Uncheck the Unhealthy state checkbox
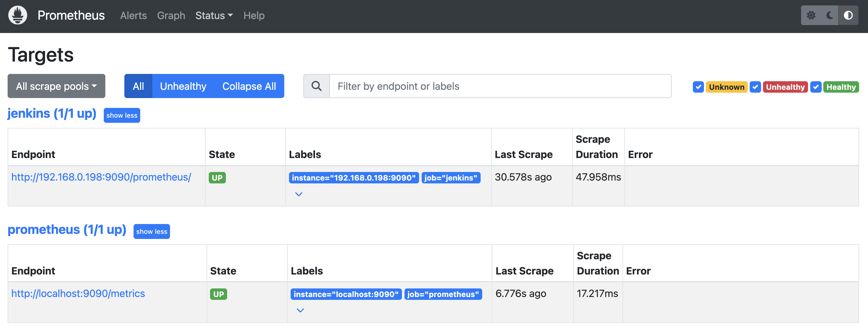 coord(755,87)
